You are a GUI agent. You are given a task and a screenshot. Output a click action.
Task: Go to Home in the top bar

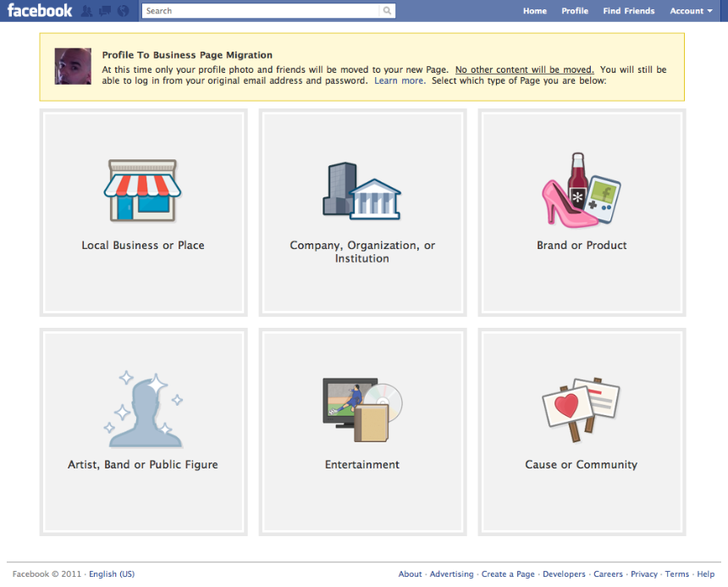click(x=535, y=11)
